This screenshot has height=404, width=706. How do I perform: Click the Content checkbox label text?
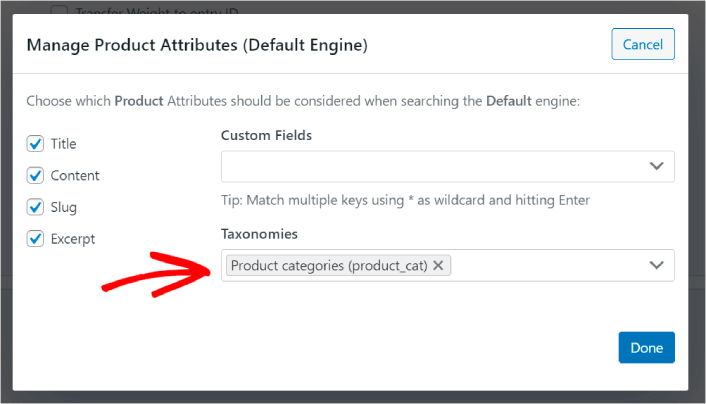pos(76,176)
